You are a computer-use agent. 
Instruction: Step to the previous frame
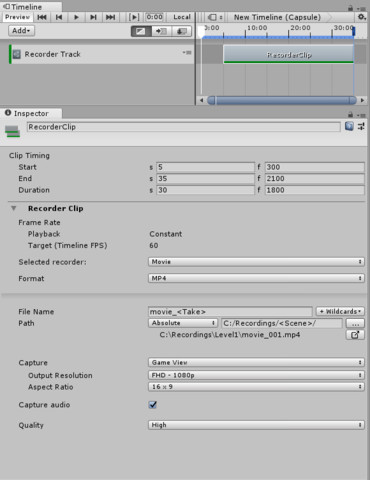(59, 17)
